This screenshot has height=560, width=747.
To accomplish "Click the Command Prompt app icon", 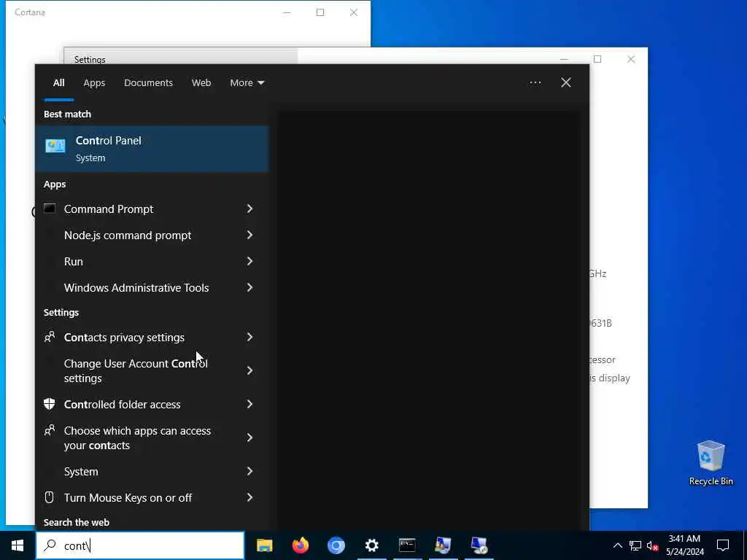I will point(50,209).
